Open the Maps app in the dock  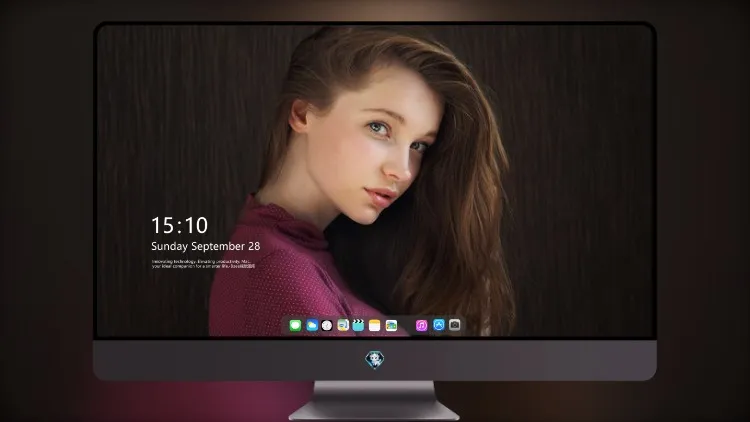(x=343, y=325)
